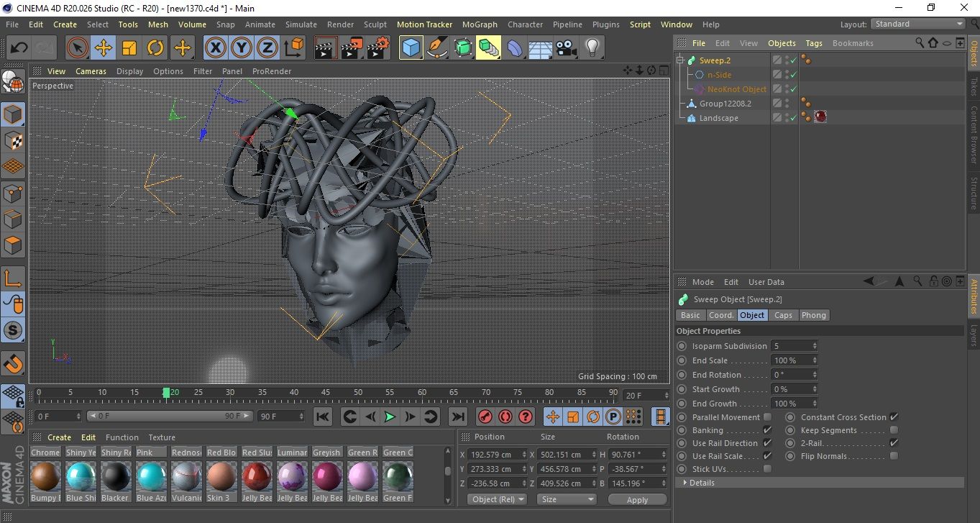Click Render View clapperboard icon

click(x=326, y=48)
